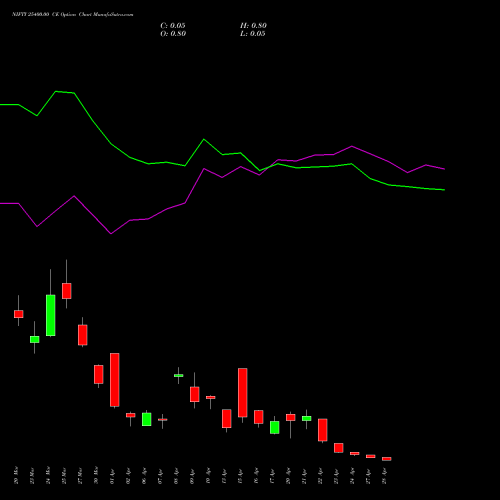This screenshot has height=500, width=500.
Task: Click the 20 Mar date label
Action: (x=16, y=475)
